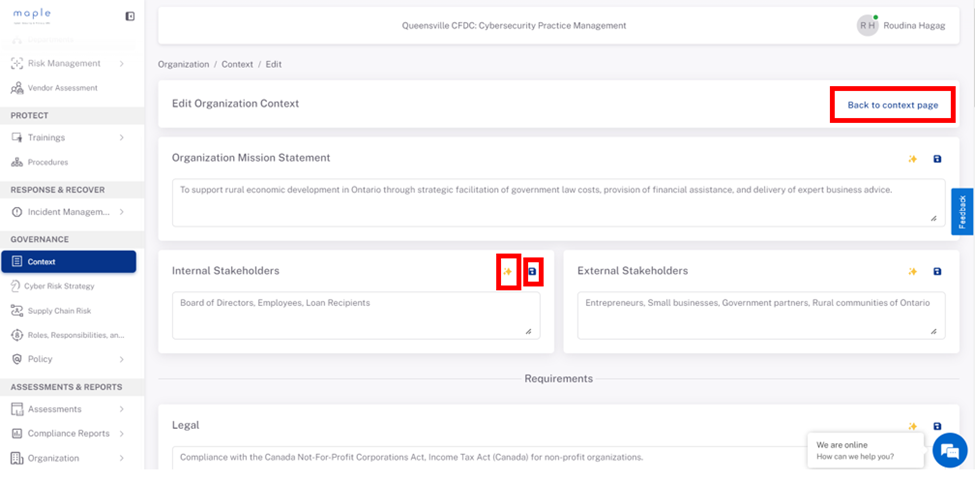Viewport: 975px width, 481px height.
Task: Save the External Stakeholders section
Action: (x=938, y=272)
